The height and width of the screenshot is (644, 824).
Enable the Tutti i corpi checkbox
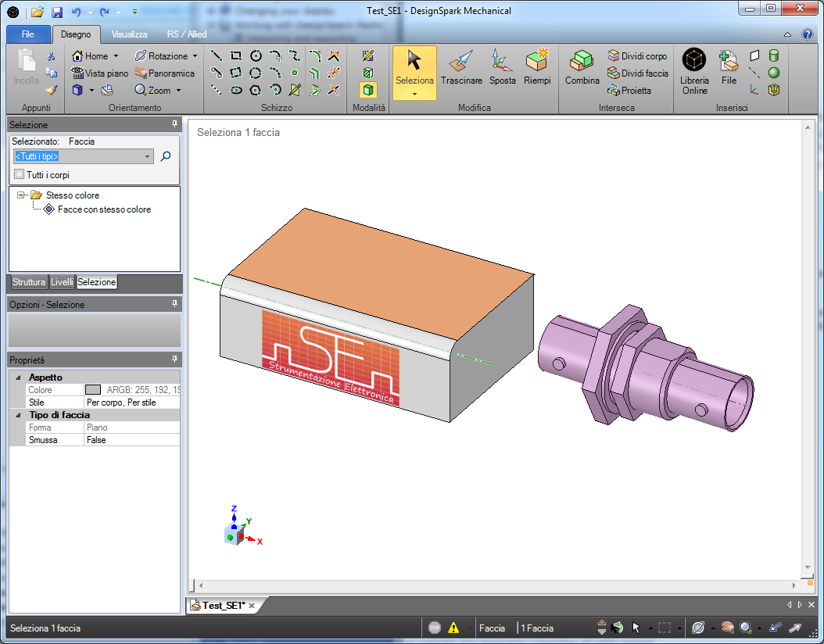tap(20, 175)
